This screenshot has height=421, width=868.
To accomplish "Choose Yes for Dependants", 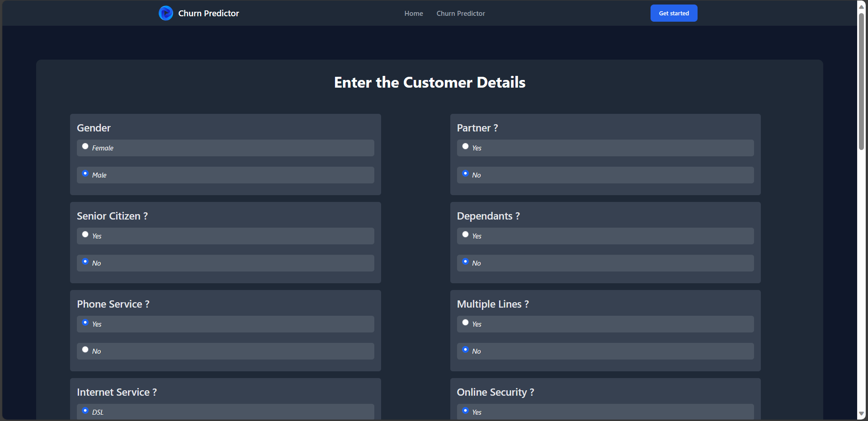I will click(x=465, y=234).
